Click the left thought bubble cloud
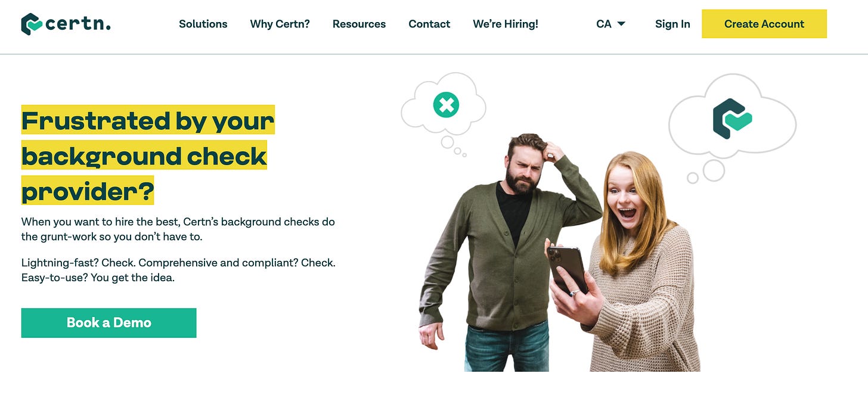 point(444,107)
